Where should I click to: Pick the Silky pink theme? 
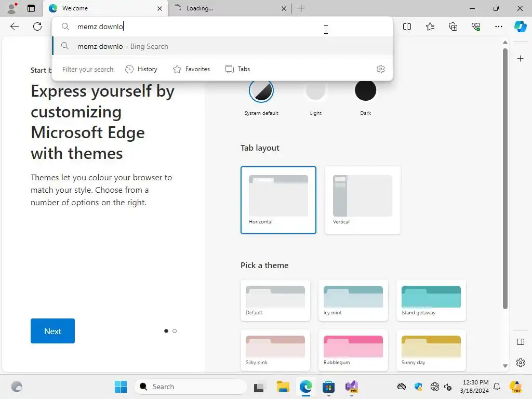click(x=275, y=350)
